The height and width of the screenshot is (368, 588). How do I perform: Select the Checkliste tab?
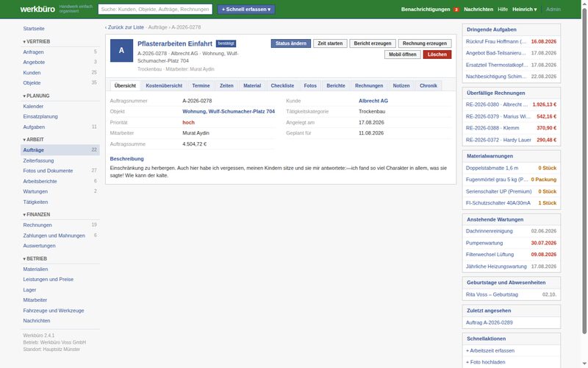click(282, 85)
